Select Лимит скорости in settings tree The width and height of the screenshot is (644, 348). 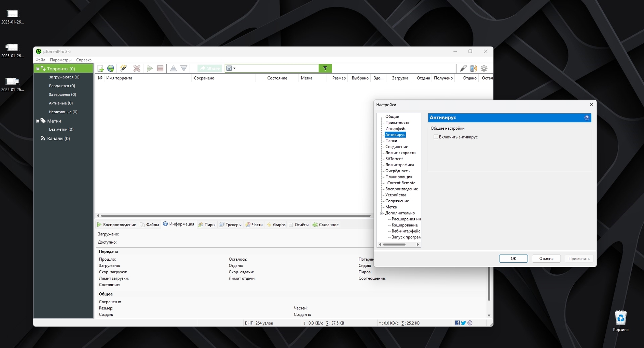click(x=400, y=153)
